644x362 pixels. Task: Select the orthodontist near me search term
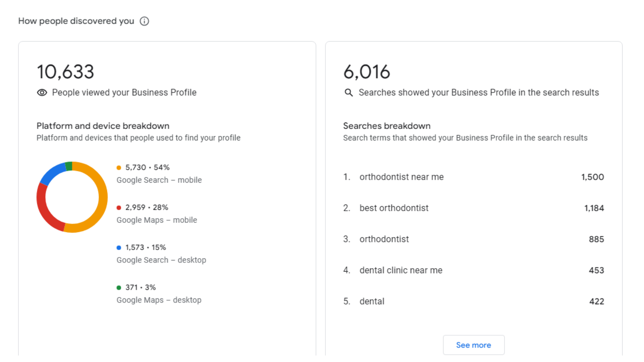tap(401, 177)
